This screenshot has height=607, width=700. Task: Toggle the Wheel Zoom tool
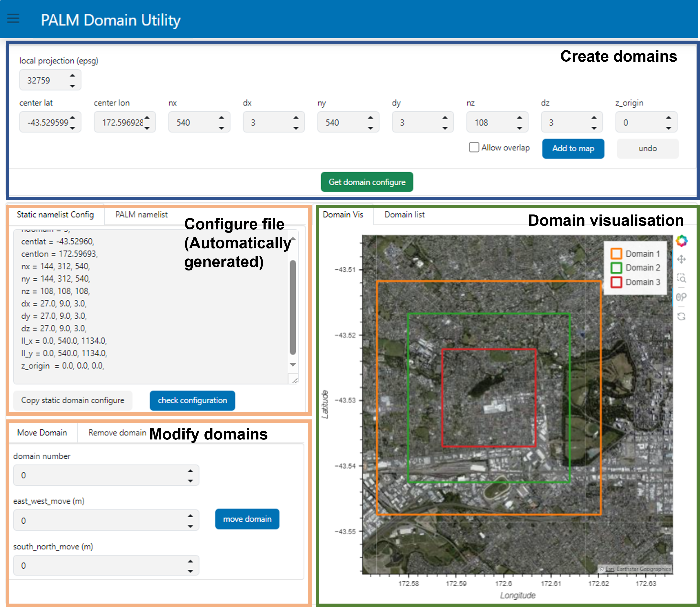[x=681, y=297]
